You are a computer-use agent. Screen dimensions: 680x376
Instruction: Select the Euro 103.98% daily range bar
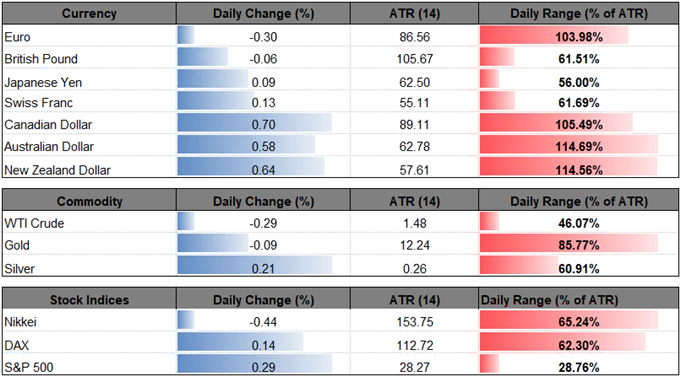pyautogui.click(x=554, y=37)
